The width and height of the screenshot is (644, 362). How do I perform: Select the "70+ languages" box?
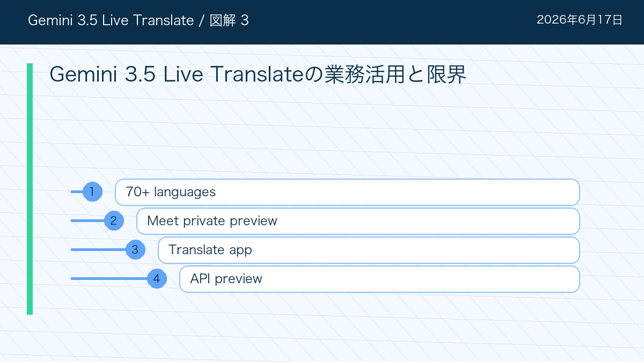tap(347, 192)
